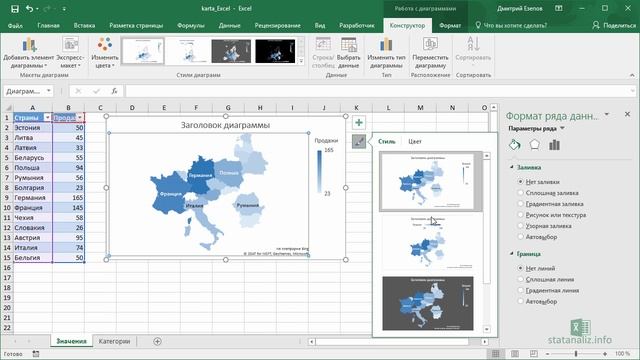Open Name Box dropdown arrow
Image resolution: width=640 pixels, height=360 pixels.
point(49,91)
